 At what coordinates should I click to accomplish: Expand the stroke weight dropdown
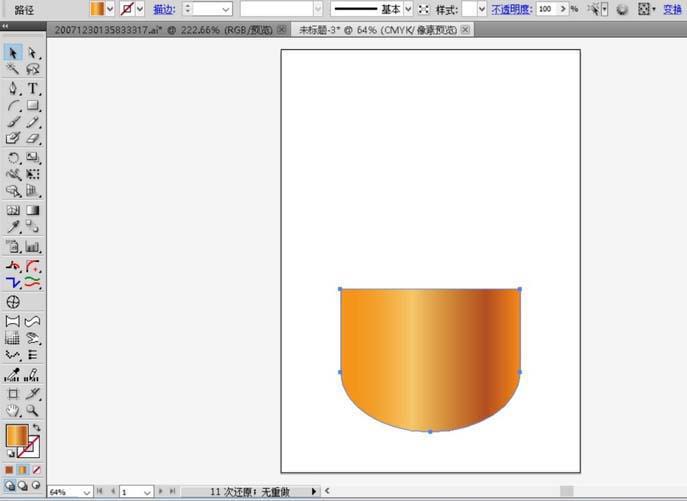coord(225,8)
